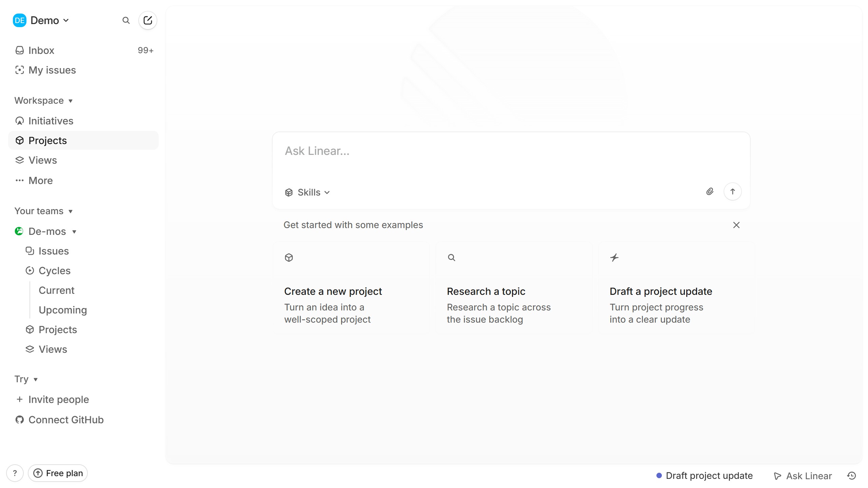Dismiss the examples section with X
This screenshot has height=488, width=868.
pos(736,225)
